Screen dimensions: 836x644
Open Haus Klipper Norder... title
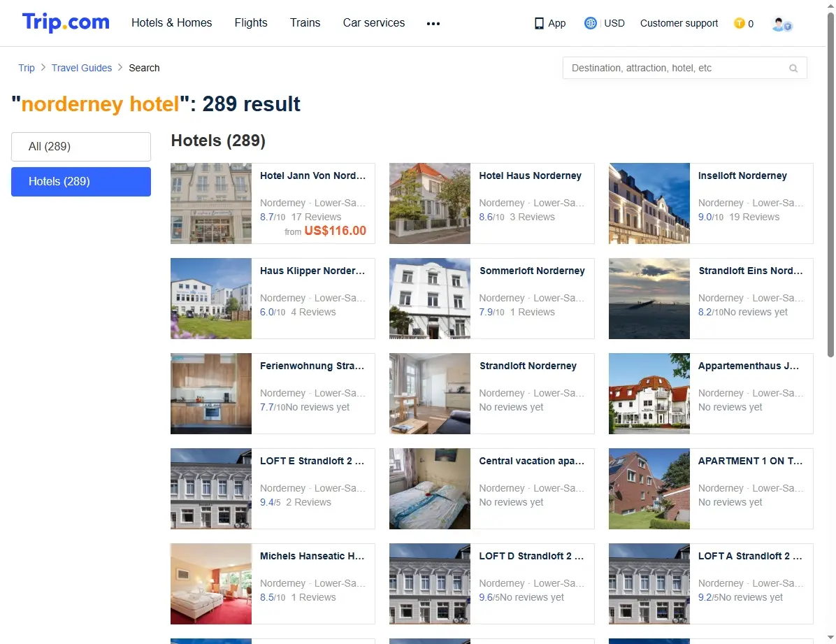312,271
